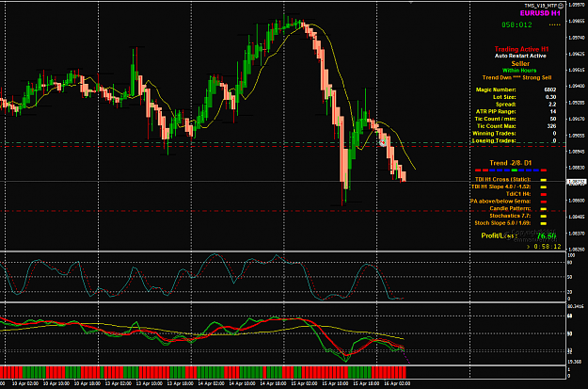Image resolution: width=588 pixels, height=389 pixels.
Task: Select the 'Trading Active H1' status text
Action: (521, 49)
